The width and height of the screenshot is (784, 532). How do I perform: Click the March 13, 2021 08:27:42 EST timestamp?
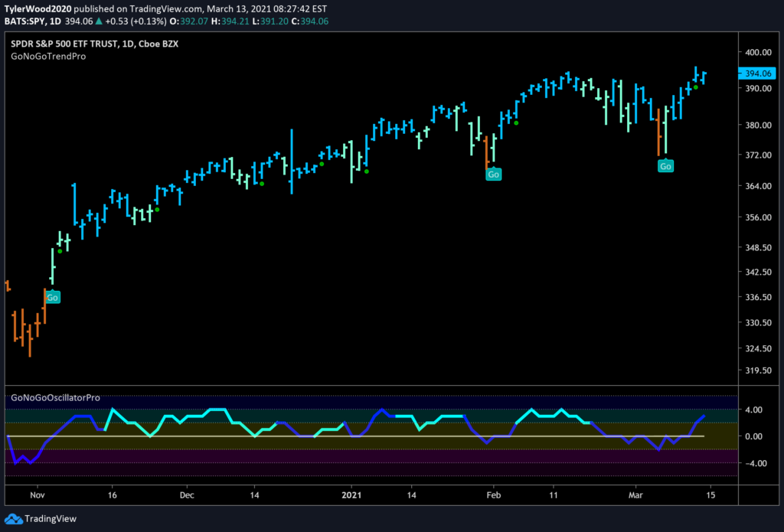point(266,9)
